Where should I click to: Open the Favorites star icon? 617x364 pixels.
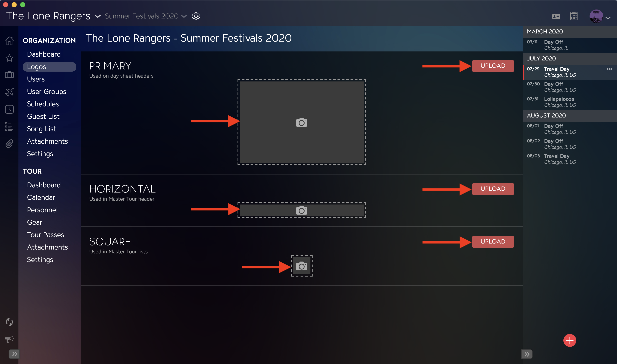pos(9,58)
